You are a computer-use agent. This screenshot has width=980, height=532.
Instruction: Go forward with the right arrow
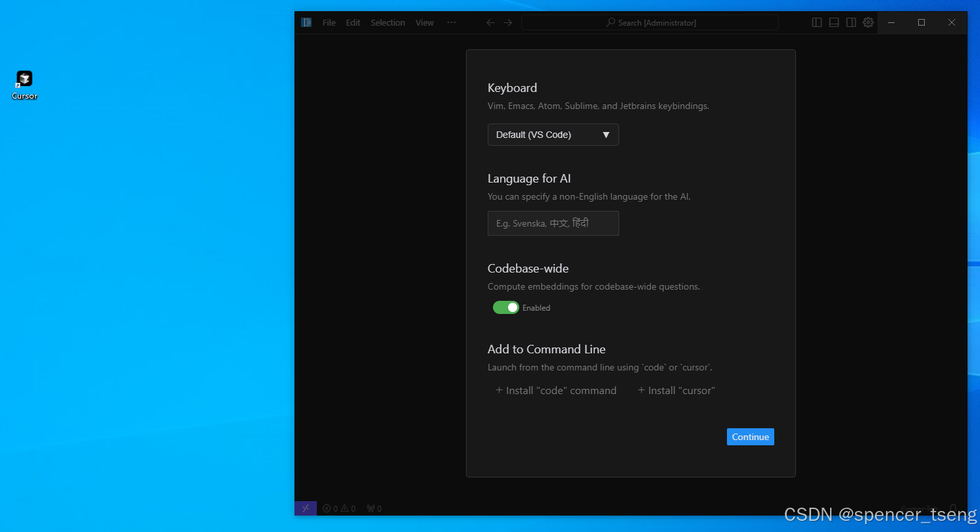(507, 22)
